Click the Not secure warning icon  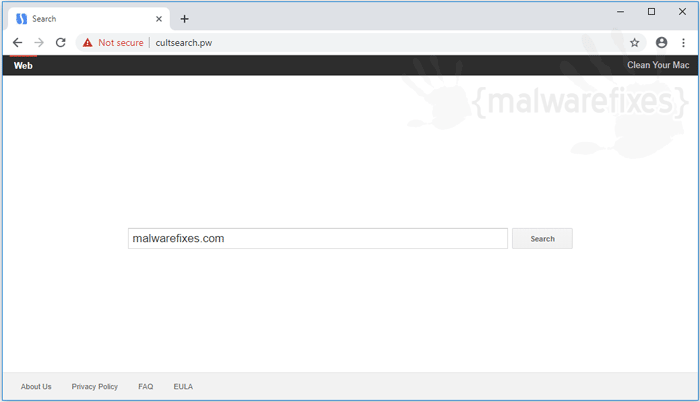click(x=88, y=43)
